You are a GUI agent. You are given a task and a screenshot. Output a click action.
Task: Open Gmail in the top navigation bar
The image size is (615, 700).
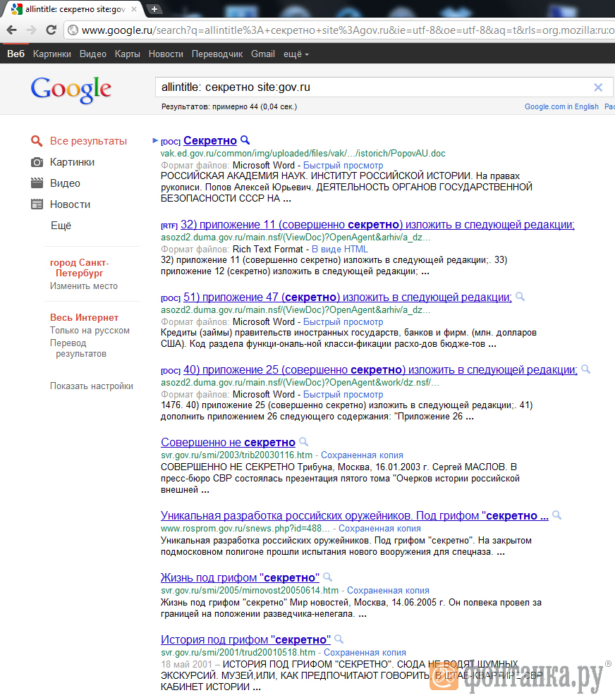[x=262, y=54]
